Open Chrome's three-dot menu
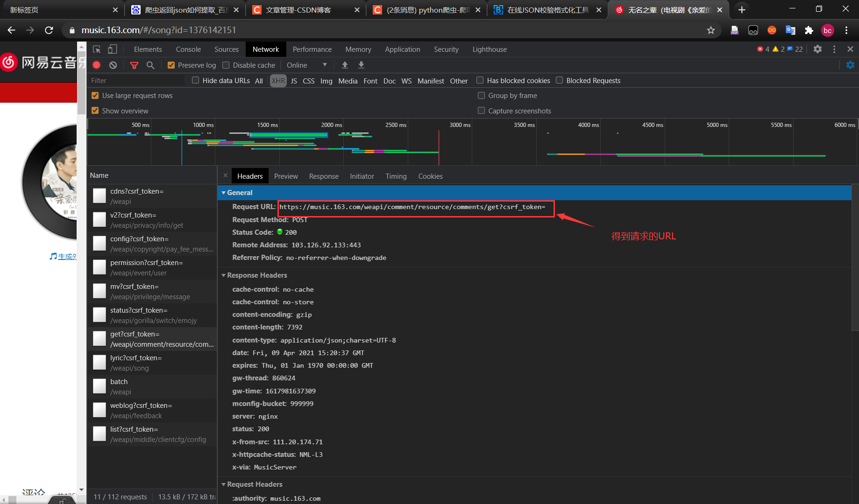 (x=846, y=30)
